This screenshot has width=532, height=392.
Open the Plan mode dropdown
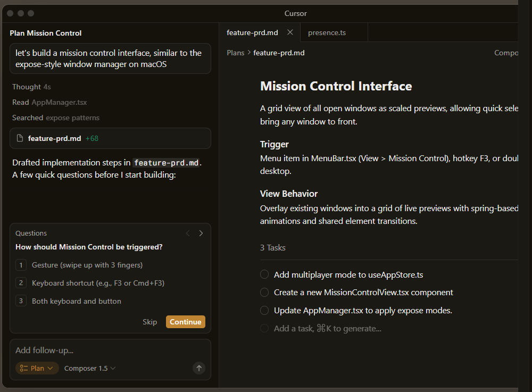[x=37, y=368]
